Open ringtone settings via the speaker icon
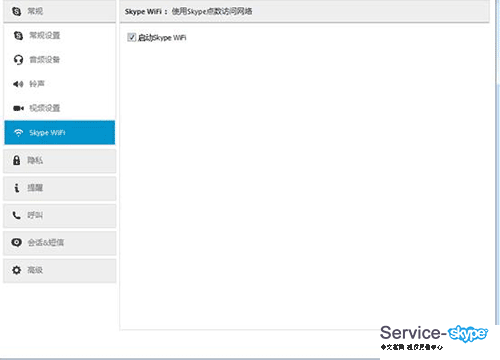Image resolution: width=500 pixels, height=360 pixels. pyautogui.click(x=18, y=84)
